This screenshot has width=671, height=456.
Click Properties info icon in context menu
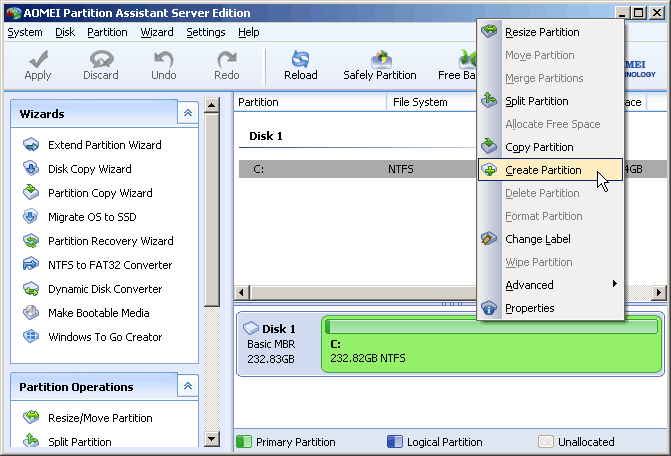[489, 308]
